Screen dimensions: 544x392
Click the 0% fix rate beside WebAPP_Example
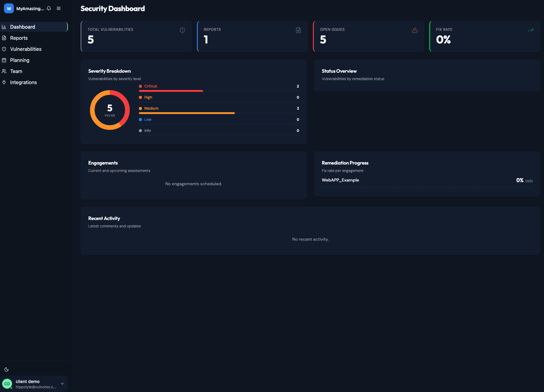[520, 180]
